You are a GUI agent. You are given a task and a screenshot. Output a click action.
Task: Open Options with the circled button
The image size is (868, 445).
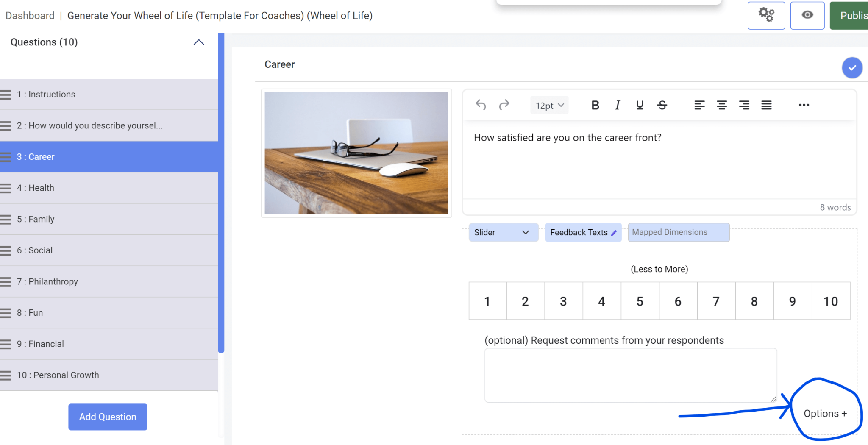[824, 413]
